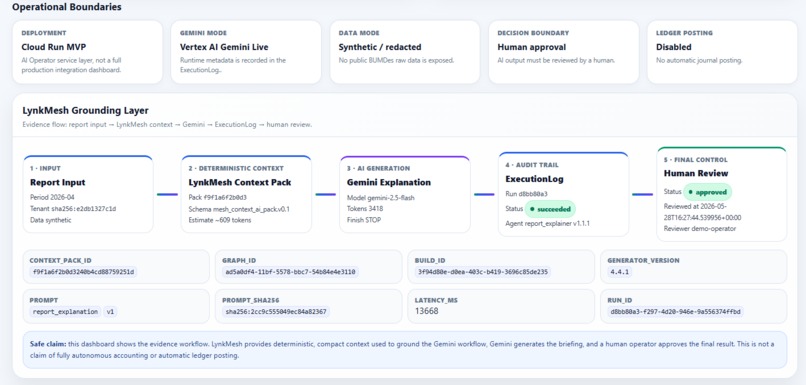Click the 'Reviewer demo-operator' line
Screen dimensions: 806x385
pos(700,228)
